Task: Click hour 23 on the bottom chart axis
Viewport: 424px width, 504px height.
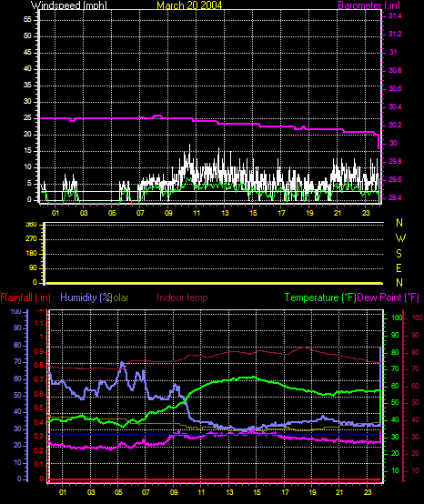Action: click(368, 492)
